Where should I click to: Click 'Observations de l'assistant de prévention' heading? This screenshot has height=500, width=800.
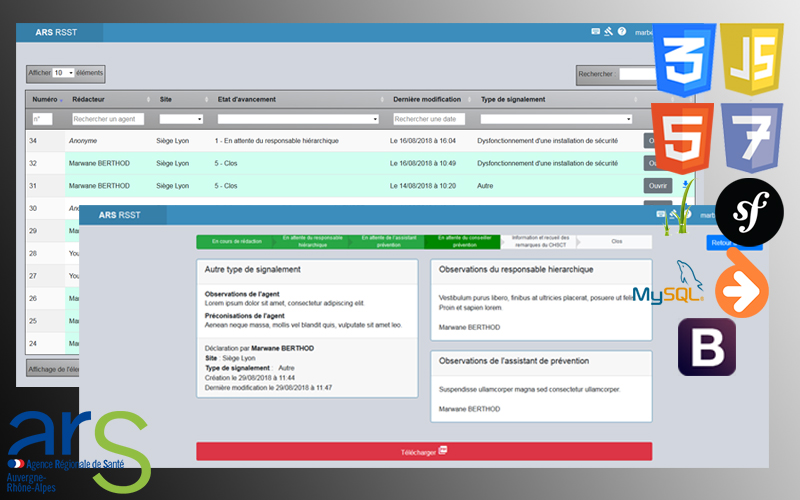514,361
